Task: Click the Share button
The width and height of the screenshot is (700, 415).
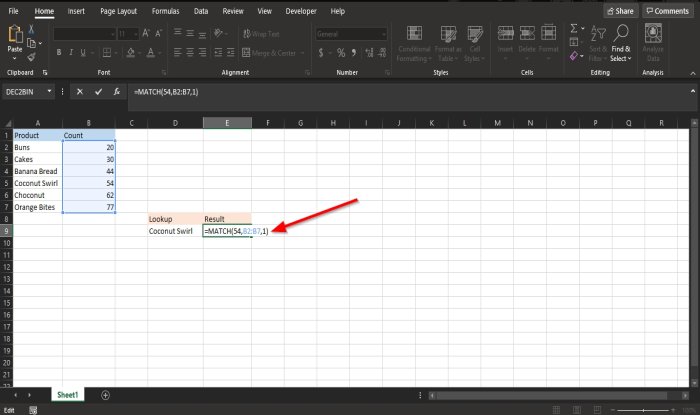Action: coord(621,11)
